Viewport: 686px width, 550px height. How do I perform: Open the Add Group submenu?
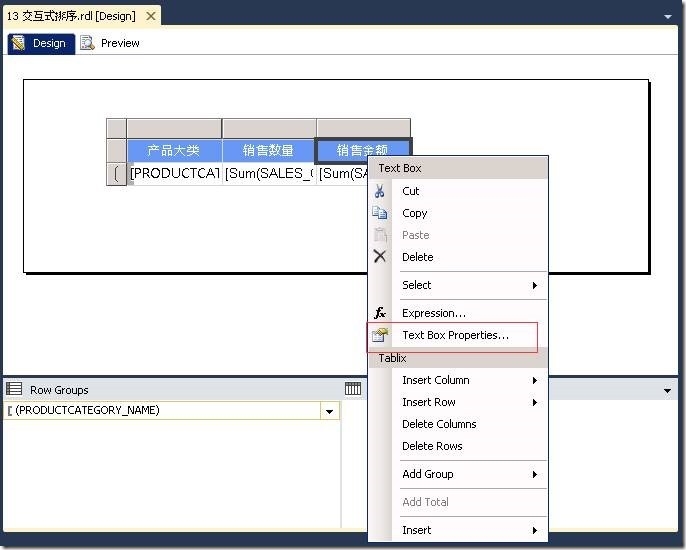click(x=458, y=474)
